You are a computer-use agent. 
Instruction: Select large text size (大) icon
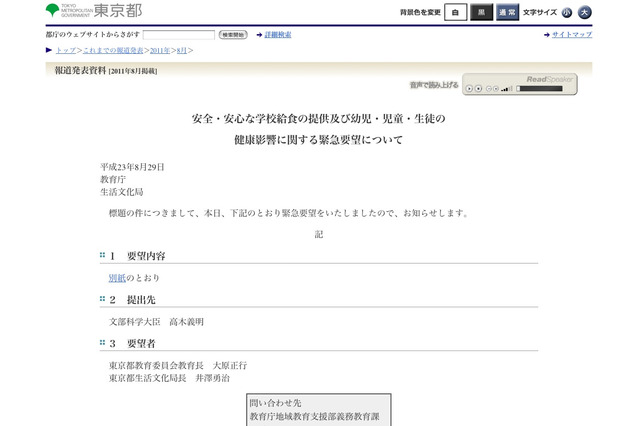click(584, 12)
